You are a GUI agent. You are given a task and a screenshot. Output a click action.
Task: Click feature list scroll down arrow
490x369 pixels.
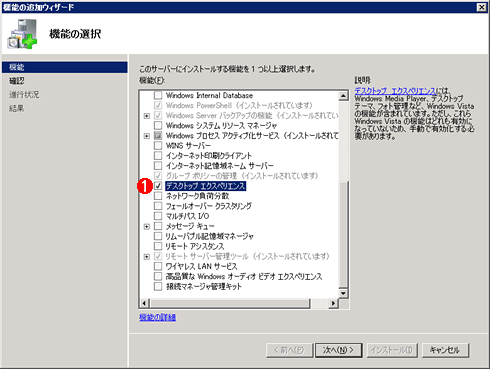[343, 293]
